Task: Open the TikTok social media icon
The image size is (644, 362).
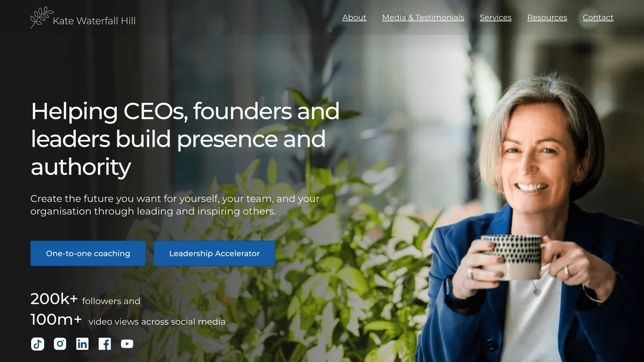Action: click(x=37, y=344)
